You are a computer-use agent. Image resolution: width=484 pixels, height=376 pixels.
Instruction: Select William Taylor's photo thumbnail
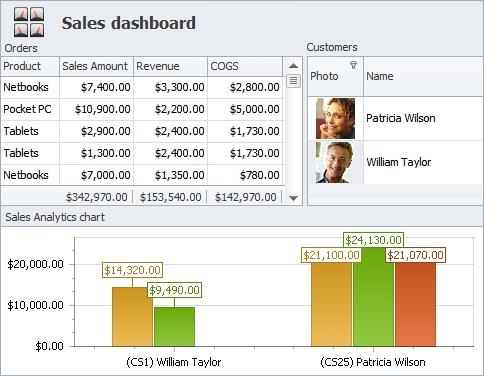pyautogui.click(x=335, y=162)
